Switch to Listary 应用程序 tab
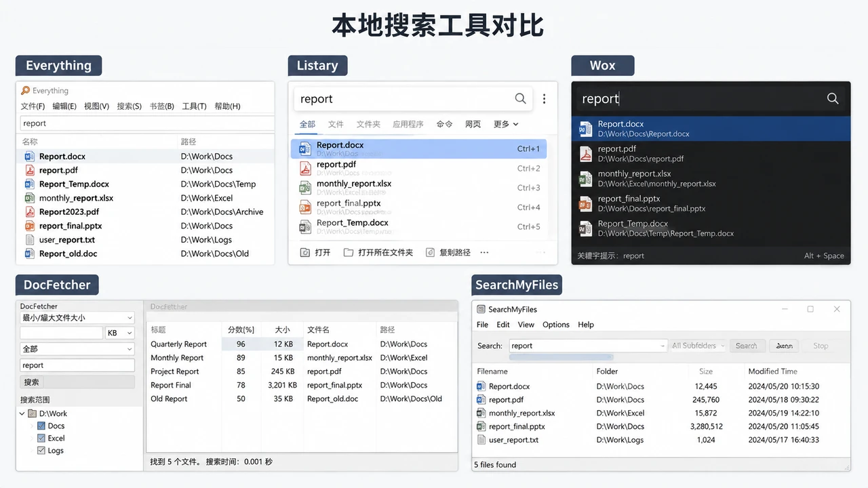Viewport: 868px width, 488px height. pyautogui.click(x=408, y=124)
